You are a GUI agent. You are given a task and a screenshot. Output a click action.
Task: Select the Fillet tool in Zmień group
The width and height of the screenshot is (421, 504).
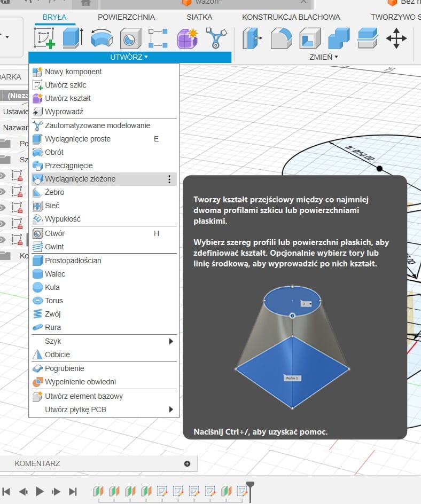tap(282, 38)
